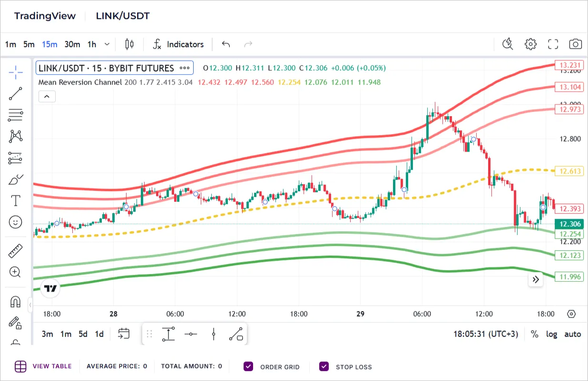Click the 12.613 yellow price label
Viewport: 588px width, 381px height.
pos(569,171)
